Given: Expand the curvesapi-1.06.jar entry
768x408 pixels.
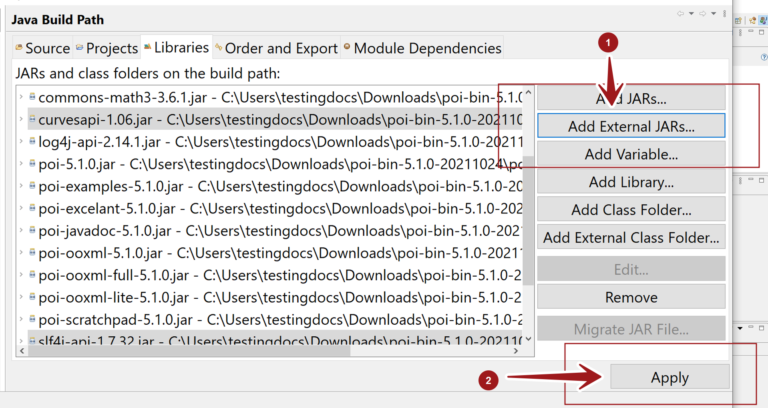Looking at the screenshot, I should [21, 119].
